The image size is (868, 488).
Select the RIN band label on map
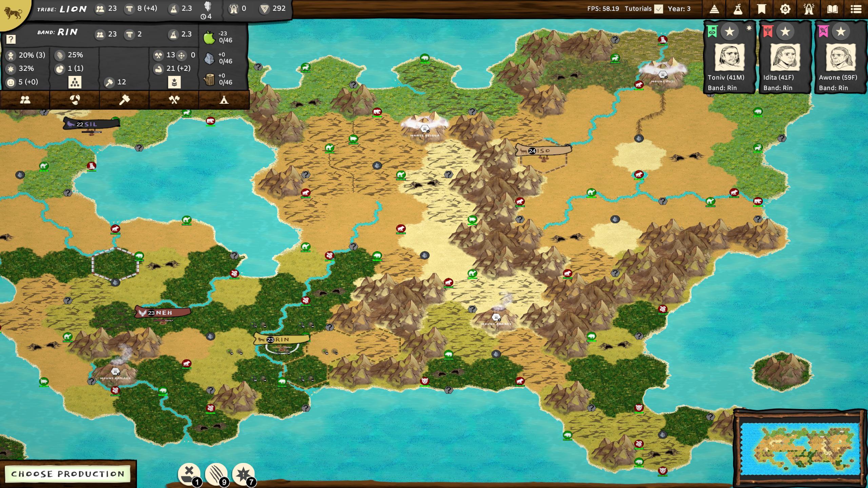click(x=281, y=339)
